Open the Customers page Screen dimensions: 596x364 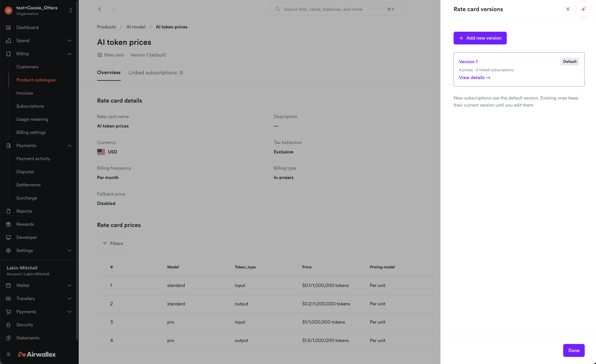[27, 66]
